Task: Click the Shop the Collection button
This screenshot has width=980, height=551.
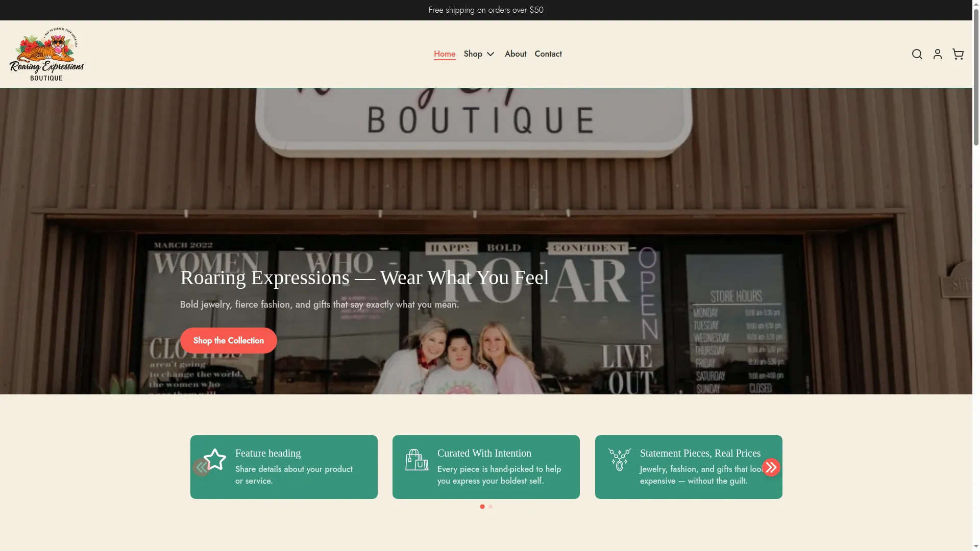Action: (x=229, y=340)
